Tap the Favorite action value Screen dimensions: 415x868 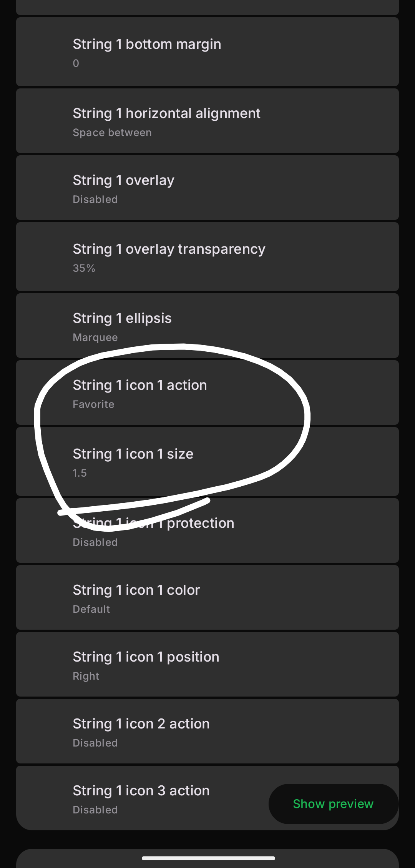click(x=93, y=404)
